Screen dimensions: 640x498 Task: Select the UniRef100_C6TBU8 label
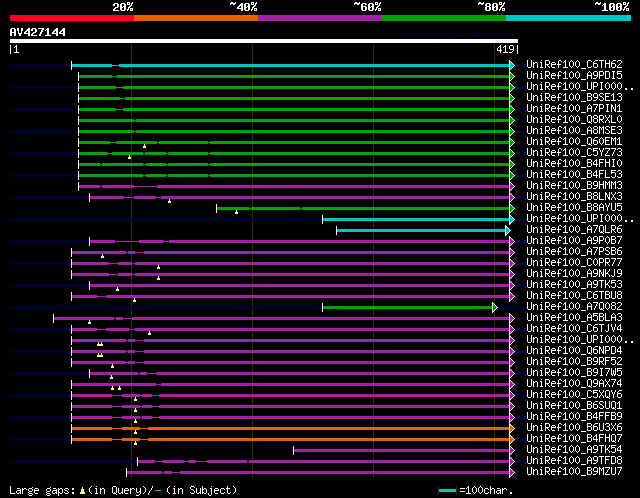[x=574, y=296]
